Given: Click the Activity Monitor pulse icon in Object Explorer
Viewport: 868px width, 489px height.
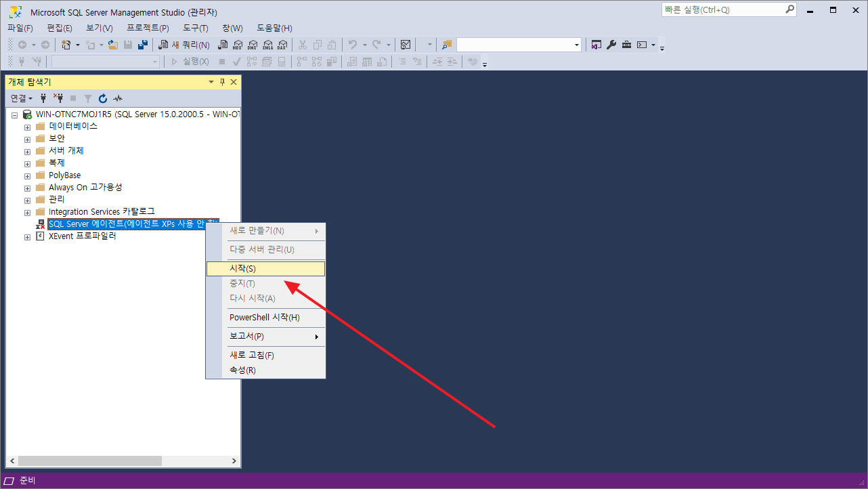Looking at the screenshot, I should pos(118,98).
